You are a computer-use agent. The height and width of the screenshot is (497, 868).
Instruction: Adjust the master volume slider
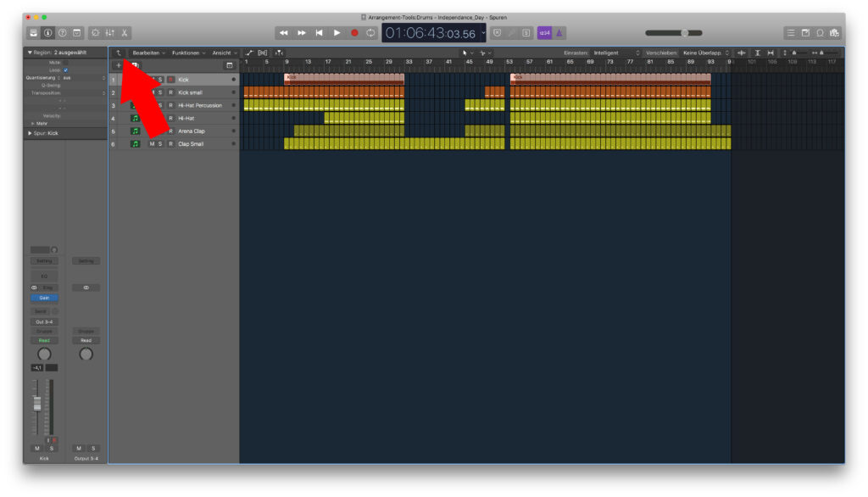(x=674, y=33)
